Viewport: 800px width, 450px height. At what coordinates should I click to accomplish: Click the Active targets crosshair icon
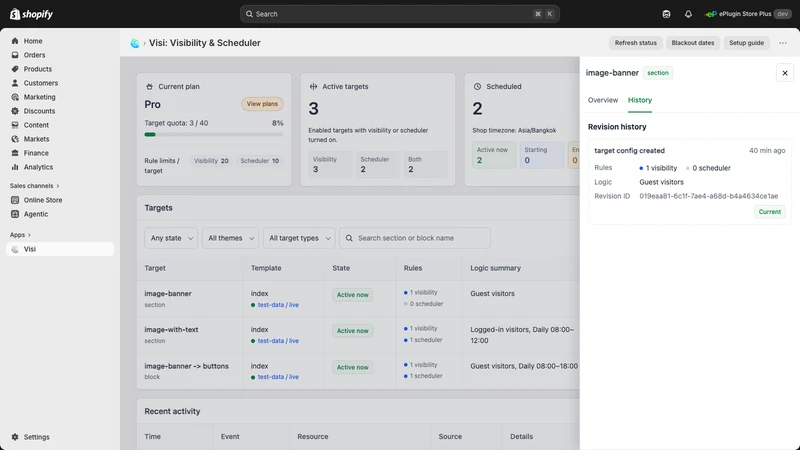click(x=313, y=87)
